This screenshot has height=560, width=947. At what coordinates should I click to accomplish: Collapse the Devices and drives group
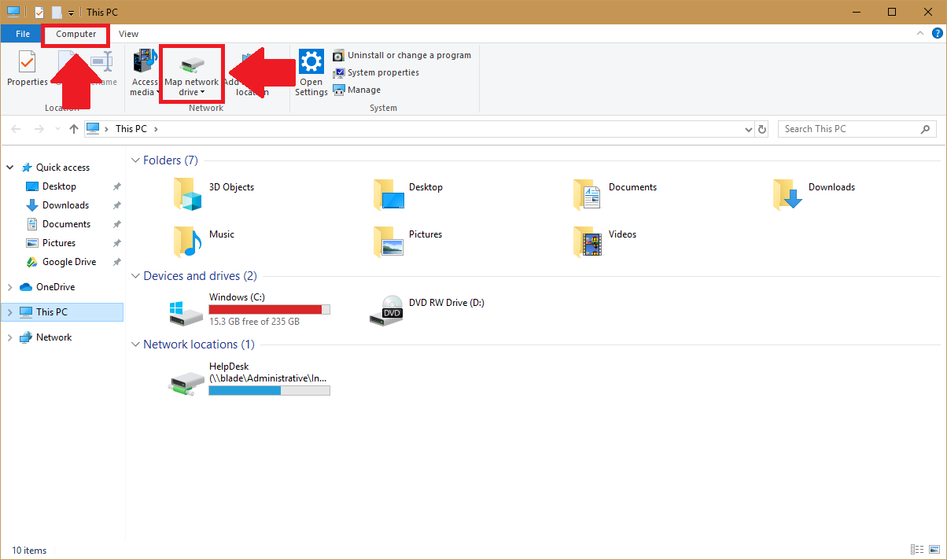pyautogui.click(x=134, y=276)
